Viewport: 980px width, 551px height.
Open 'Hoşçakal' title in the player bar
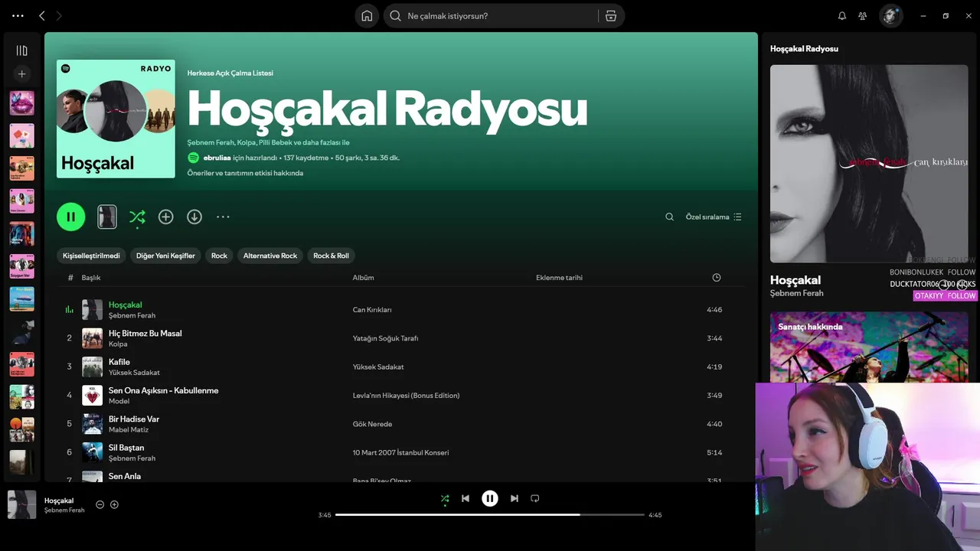[x=59, y=500]
